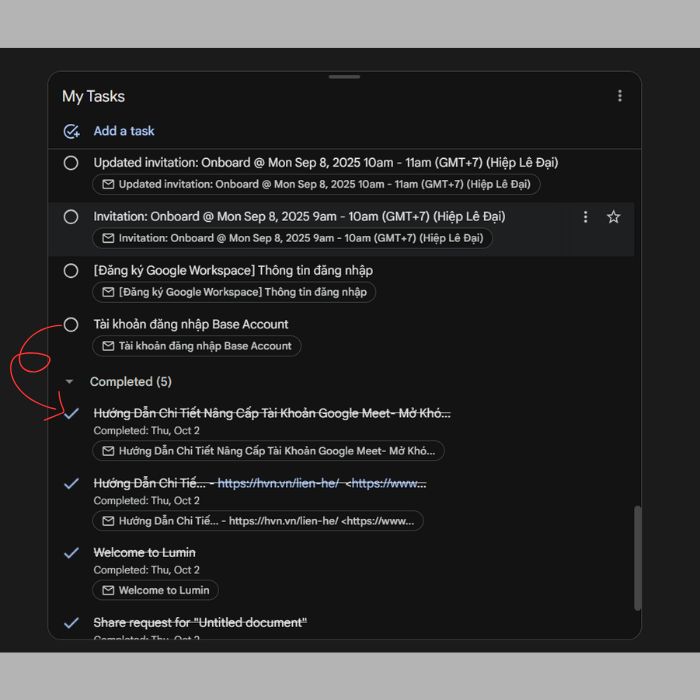The height and width of the screenshot is (700, 700).
Task: Click the https://hvn.vn/lien-he/ link in task title
Action: point(278,483)
